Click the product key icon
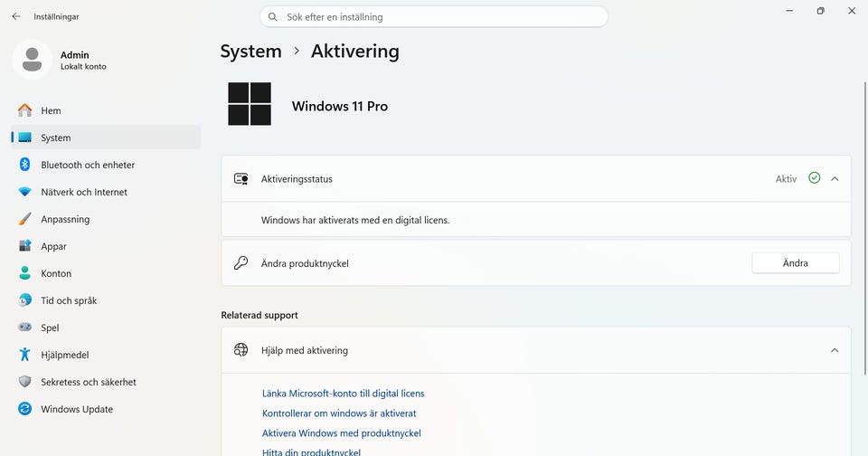868x456 pixels. tap(241, 263)
